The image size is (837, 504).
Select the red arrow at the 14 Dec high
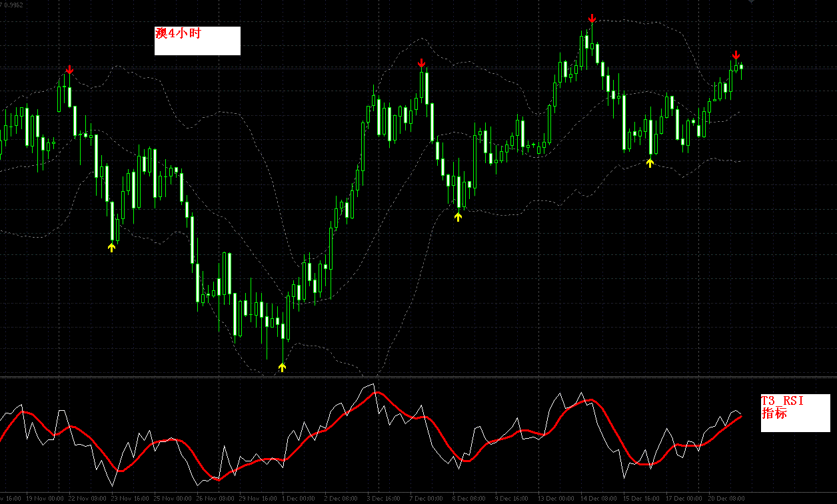pos(590,19)
